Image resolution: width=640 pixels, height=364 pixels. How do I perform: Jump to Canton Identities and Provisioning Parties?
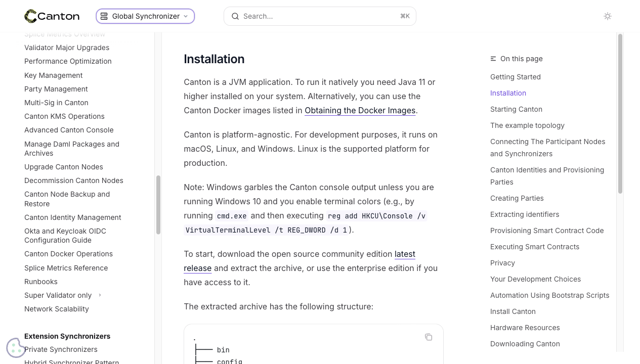click(547, 176)
